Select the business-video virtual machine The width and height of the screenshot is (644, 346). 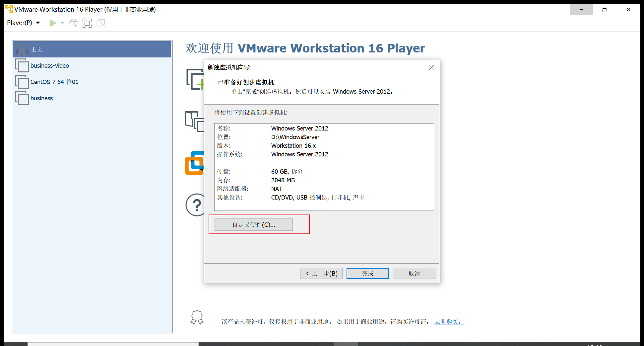pos(49,65)
